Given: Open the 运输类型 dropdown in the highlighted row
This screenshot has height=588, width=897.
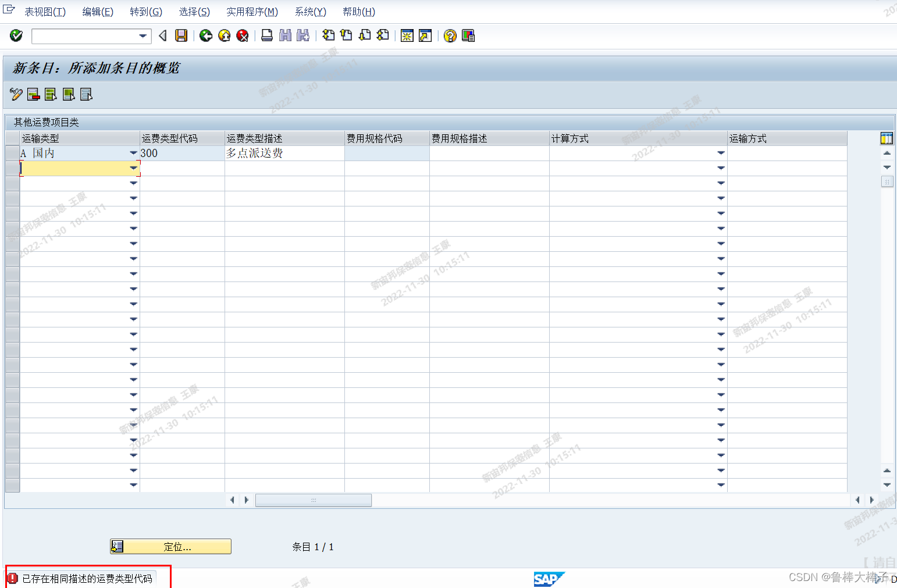Looking at the screenshot, I should tap(133, 168).
